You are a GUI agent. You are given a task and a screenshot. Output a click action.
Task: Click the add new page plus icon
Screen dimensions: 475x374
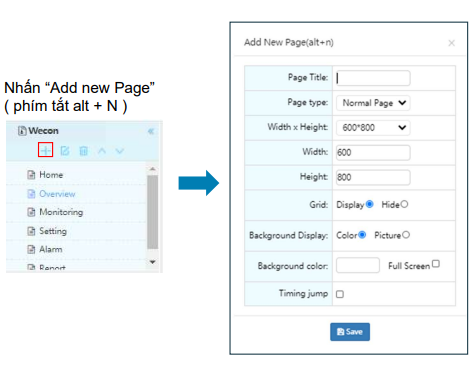[x=45, y=150]
